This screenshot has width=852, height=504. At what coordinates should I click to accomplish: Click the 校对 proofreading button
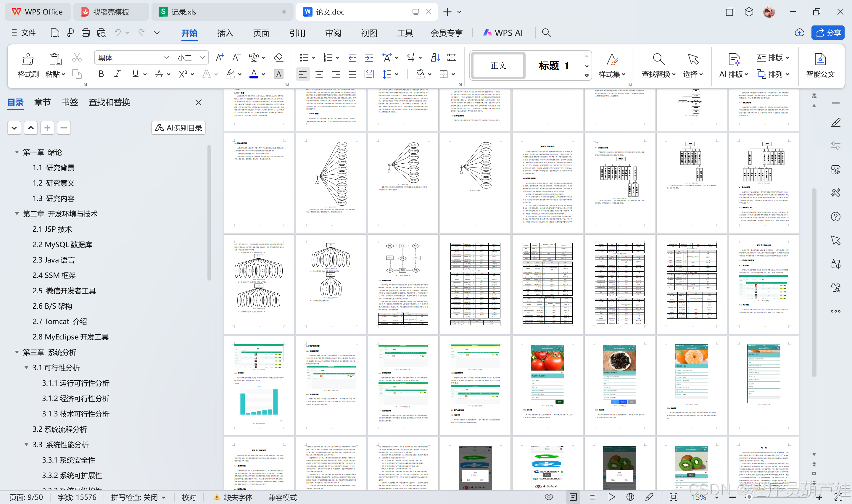189,497
